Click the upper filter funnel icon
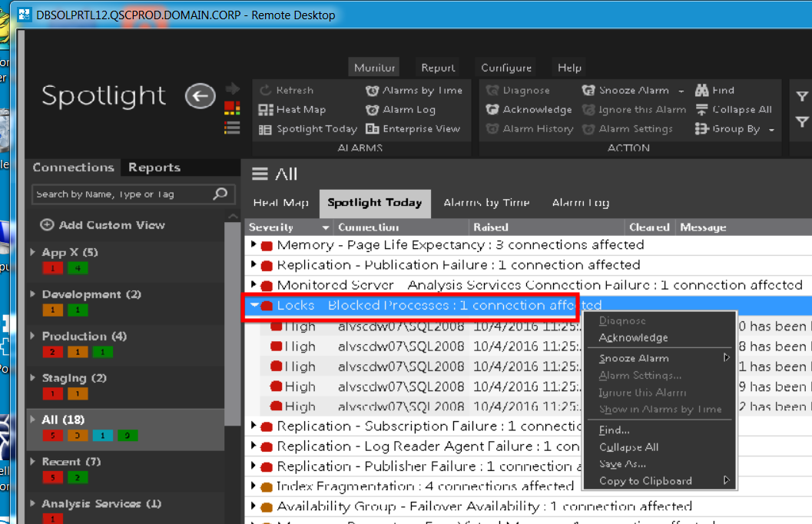The image size is (812, 524). click(802, 96)
